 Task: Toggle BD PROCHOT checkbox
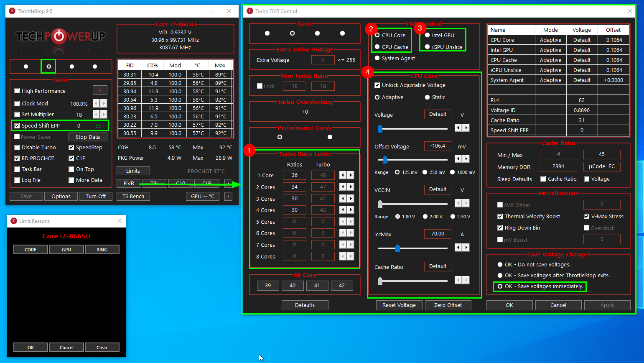17,158
